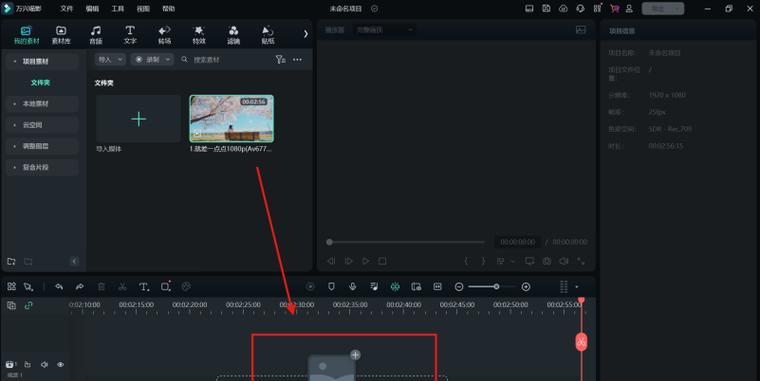Take a snapshot with the camera icon
The height and width of the screenshot is (381, 760).
(547, 261)
